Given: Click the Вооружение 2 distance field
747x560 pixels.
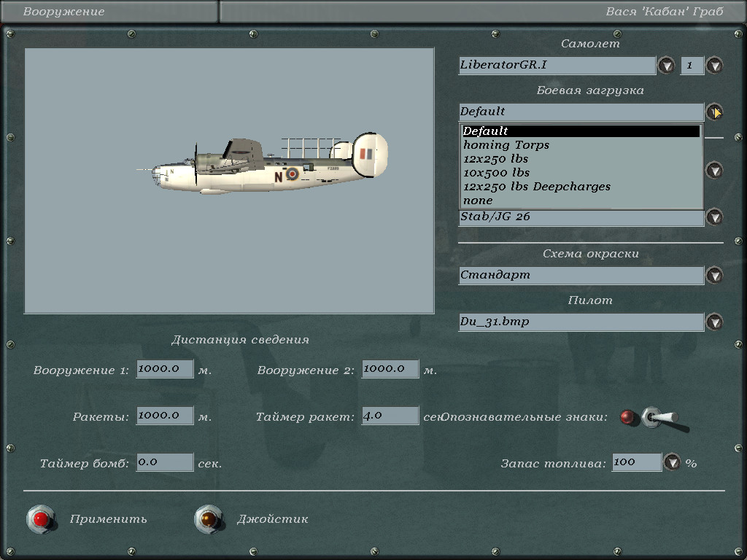Looking at the screenshot, I should click(390, 369).
